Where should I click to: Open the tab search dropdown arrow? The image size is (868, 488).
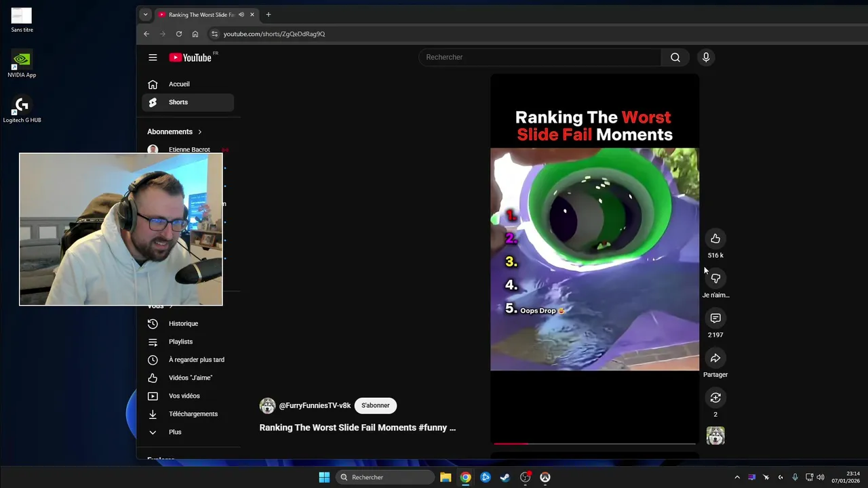[x=145, y=14]
